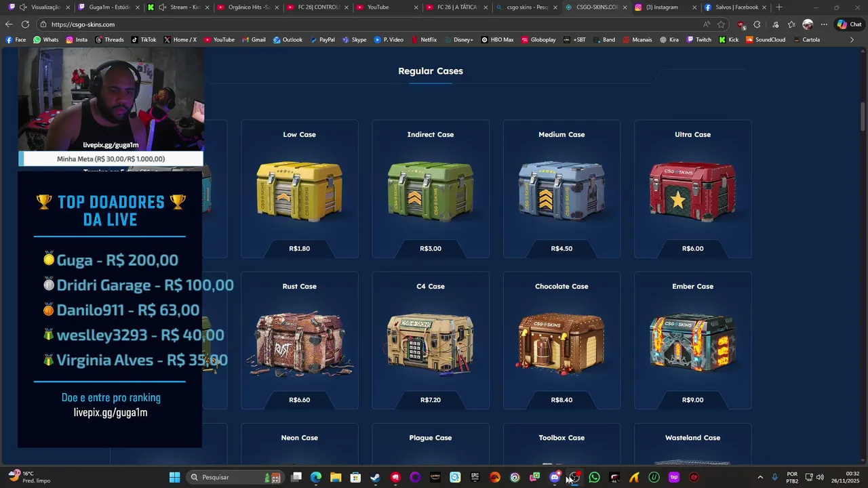The width and height of the screenshot is (868, 488).
Task: Click the C4 Case price R$7.20
Action: click(430, 400)
